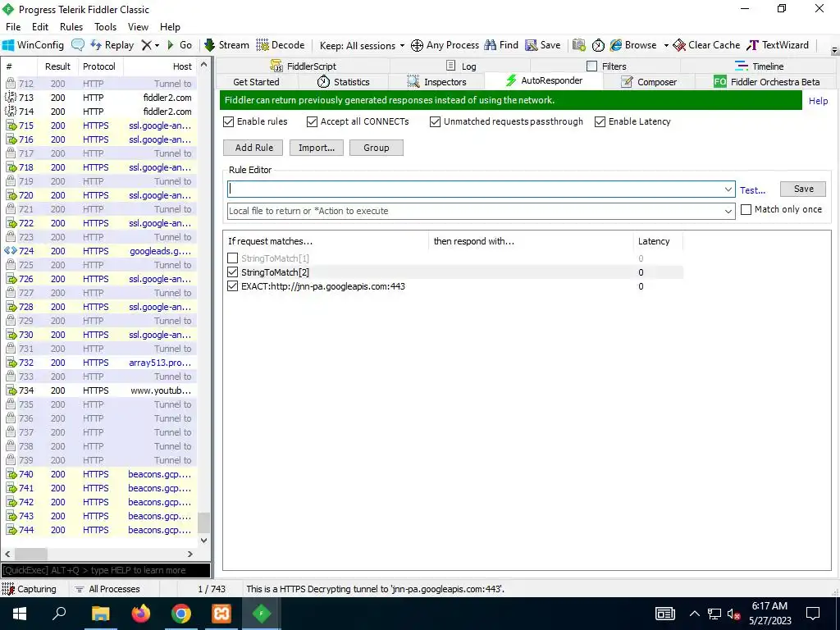The image size is (840, 630).
Task: Expand the Browse dropdown arrow
Action: tap(666, 46)
